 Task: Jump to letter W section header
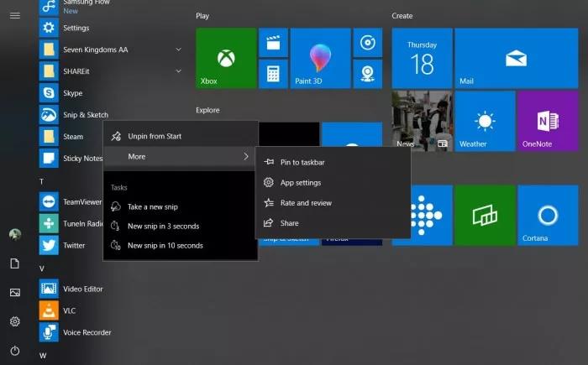(x=43, y=356)
